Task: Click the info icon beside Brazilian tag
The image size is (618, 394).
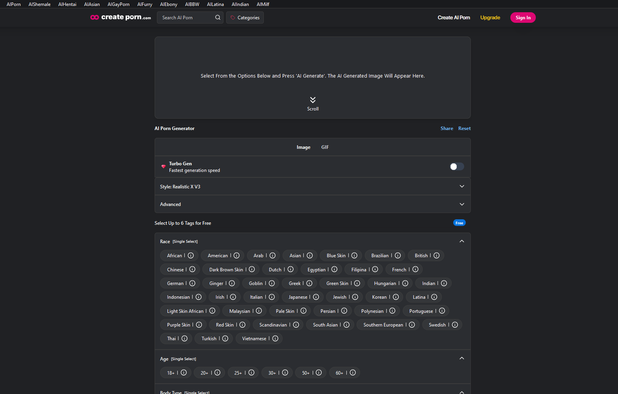Action: (398, 255)
